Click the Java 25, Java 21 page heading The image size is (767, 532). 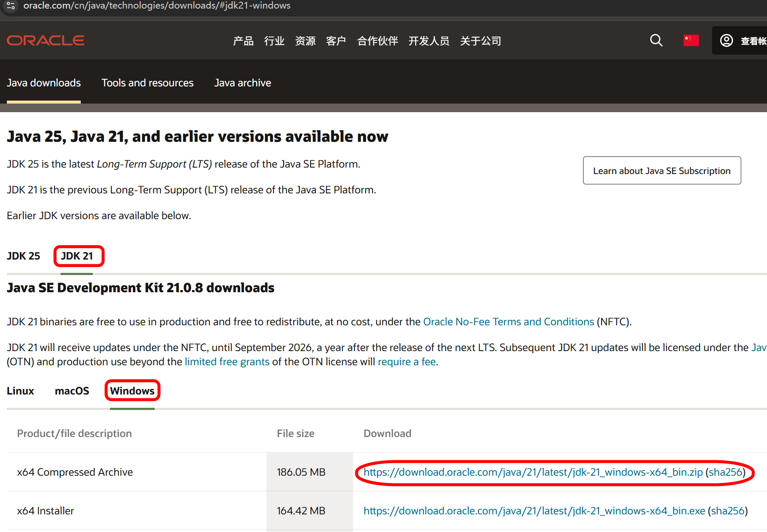click(x=198, y=137)
